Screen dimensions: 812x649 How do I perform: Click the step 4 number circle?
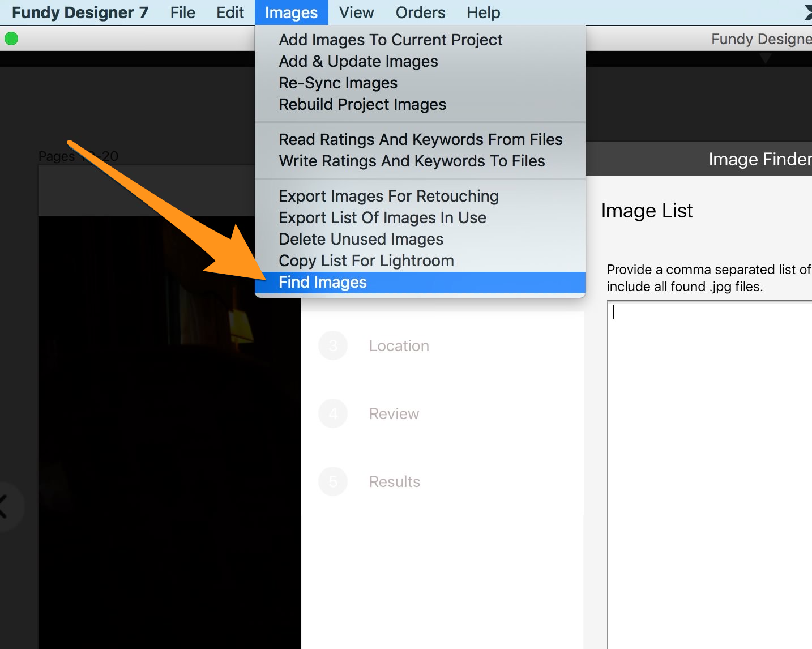coord(333,413)
